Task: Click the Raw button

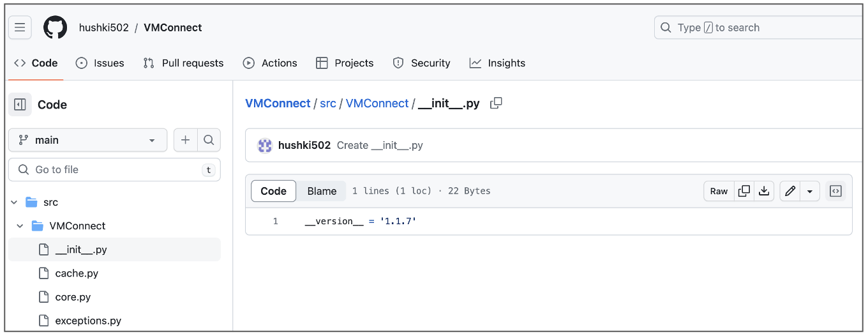Action: 719,191
